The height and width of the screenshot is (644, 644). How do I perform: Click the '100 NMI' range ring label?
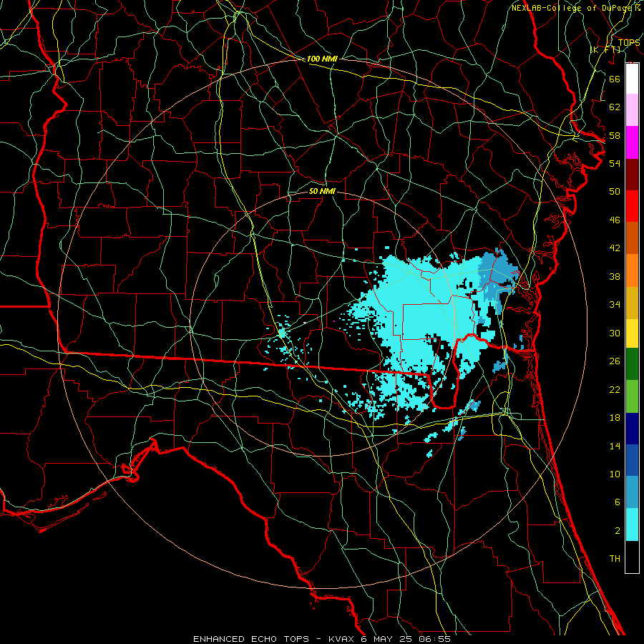coord(322,59)
